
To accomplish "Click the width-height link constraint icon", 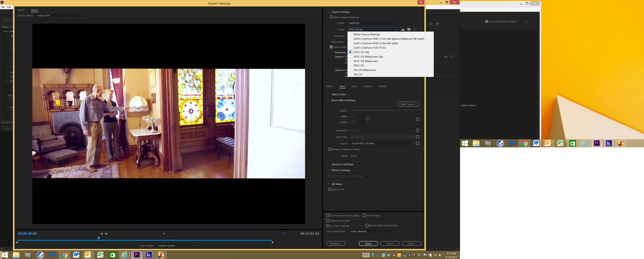I will tap(368, 119).
